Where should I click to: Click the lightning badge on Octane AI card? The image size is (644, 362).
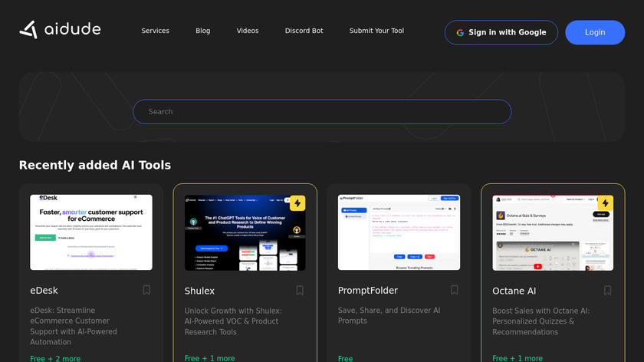[606, 203]
